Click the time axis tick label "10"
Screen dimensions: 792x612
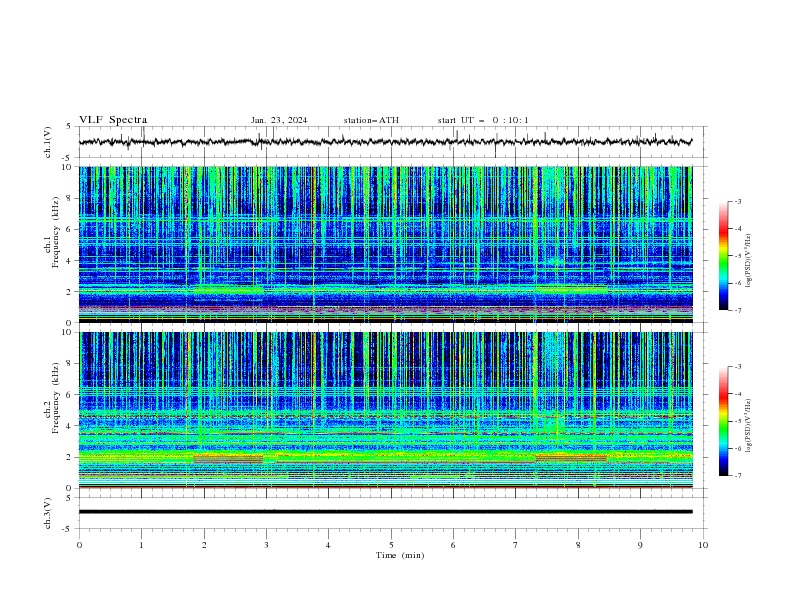[703, 545]
